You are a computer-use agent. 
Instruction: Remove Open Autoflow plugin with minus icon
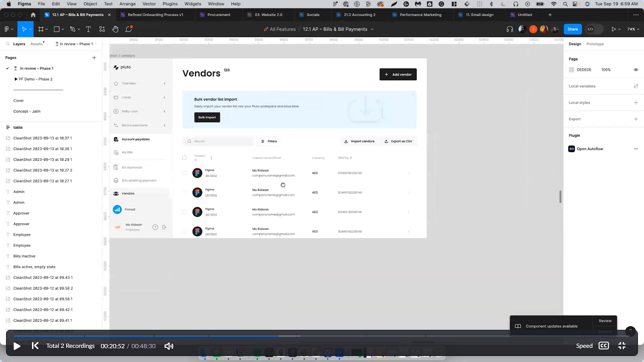click(636, 149)
